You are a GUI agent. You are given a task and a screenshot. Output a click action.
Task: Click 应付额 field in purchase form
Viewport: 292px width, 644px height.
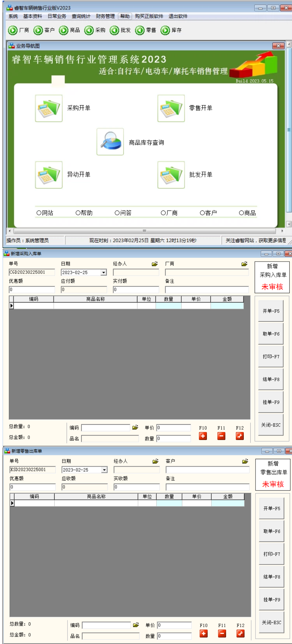[x=84, y=289]
